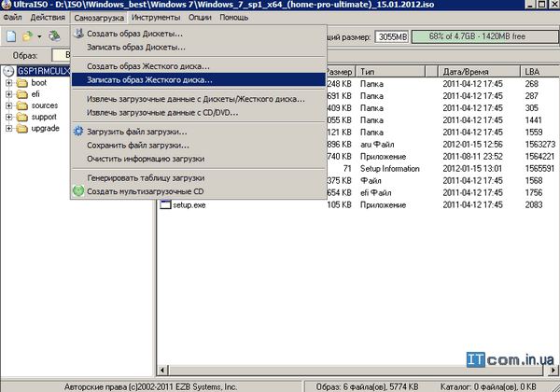Choose 'Создать образ Дискеты' with floppy icon
The image size is (560, 392).
click(135, 35)
